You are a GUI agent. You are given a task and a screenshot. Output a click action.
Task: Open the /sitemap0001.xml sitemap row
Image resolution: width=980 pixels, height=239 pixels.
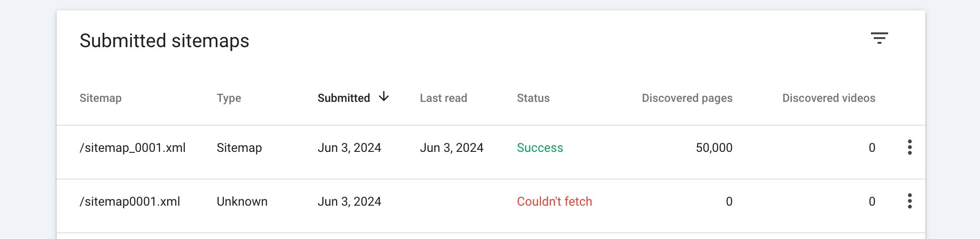click(130, 201)
